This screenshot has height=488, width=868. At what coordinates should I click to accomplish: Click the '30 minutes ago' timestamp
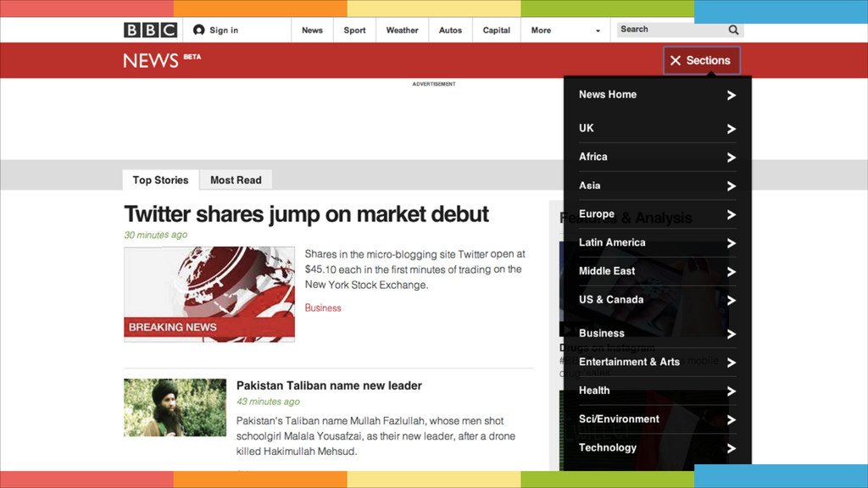pos(156,236)
